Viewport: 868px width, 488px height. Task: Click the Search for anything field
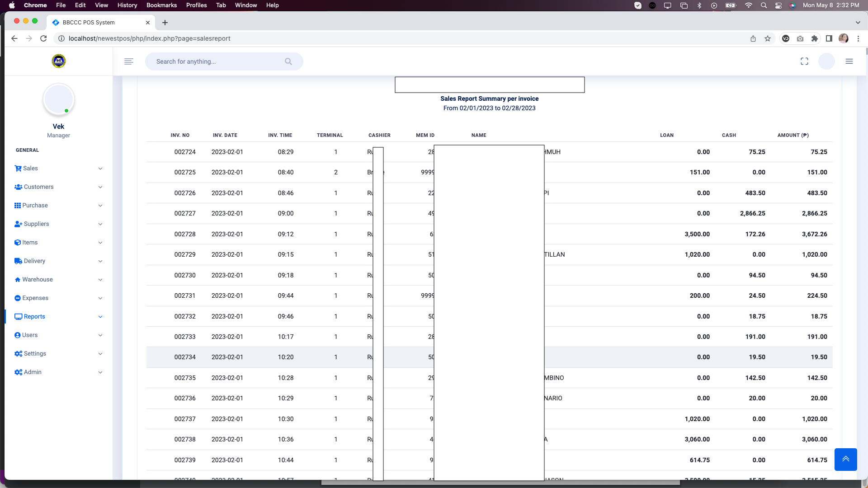pyautogui.click(x=217, y=61)
